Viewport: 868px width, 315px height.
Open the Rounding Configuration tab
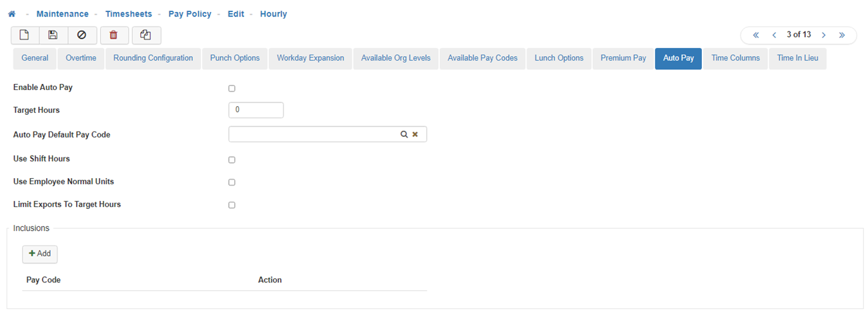pos(153,59)
